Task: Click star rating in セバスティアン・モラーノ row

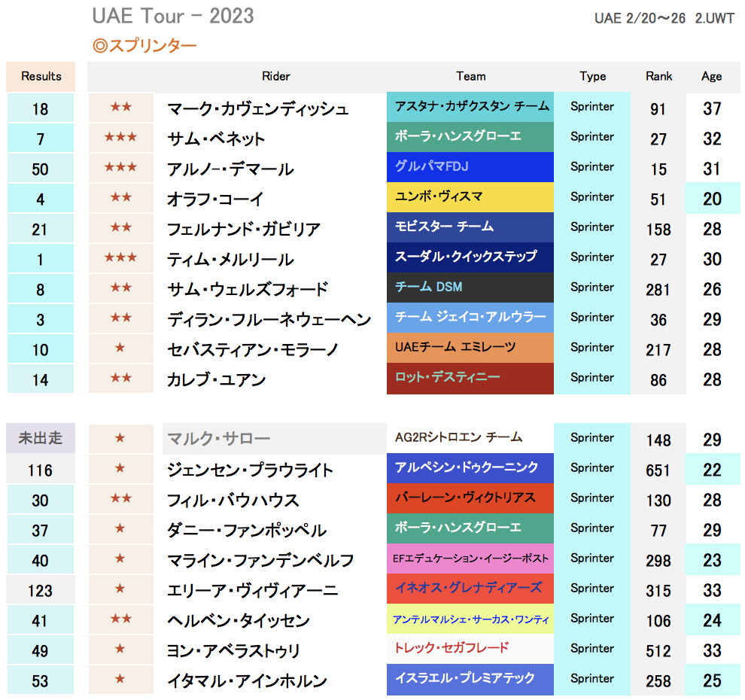Action: pos(120,348)
